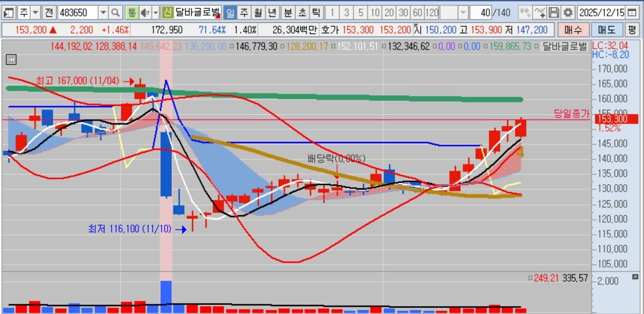
Task: Click the 매수 buy button
Action: (573, 30)
